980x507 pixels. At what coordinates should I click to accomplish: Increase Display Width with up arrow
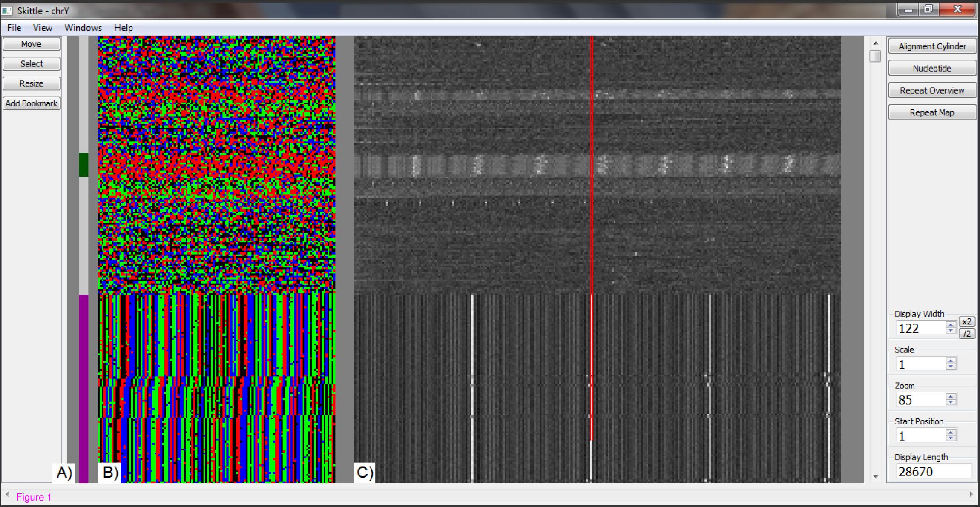coord(951,325)
